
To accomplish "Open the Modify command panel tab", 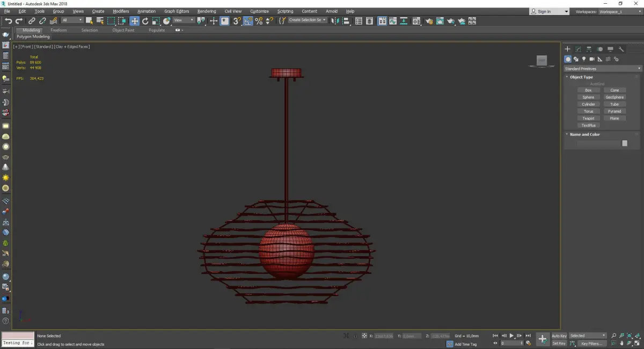I will (x=578, y=49).
